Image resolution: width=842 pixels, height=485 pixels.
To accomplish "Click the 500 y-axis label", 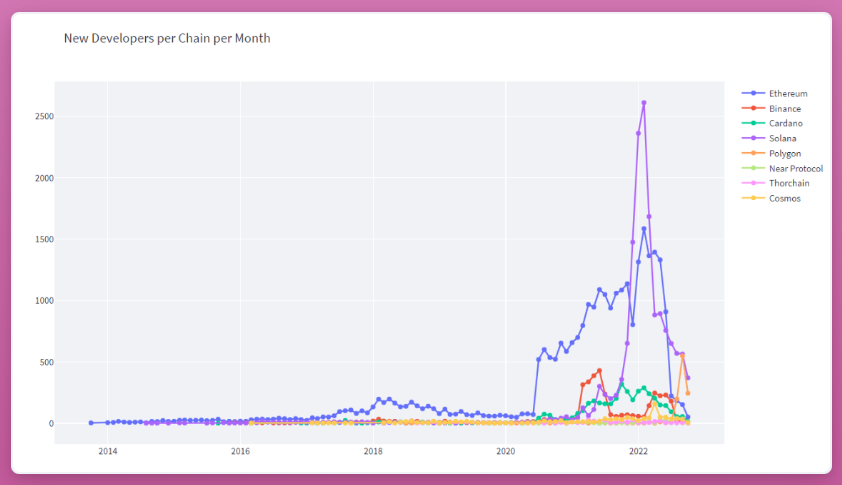I will 47,363.
